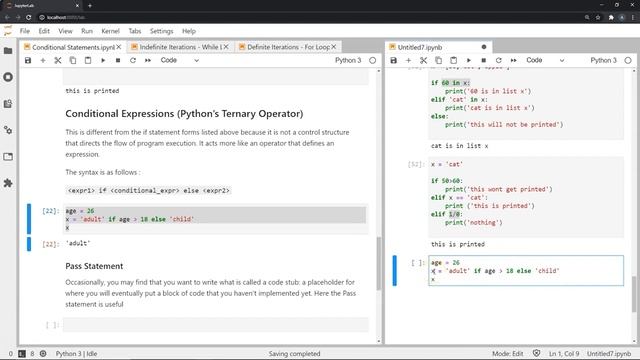Paste cell in Untitled7 toolbar
The image size is (640, 360).
(453, 60)
